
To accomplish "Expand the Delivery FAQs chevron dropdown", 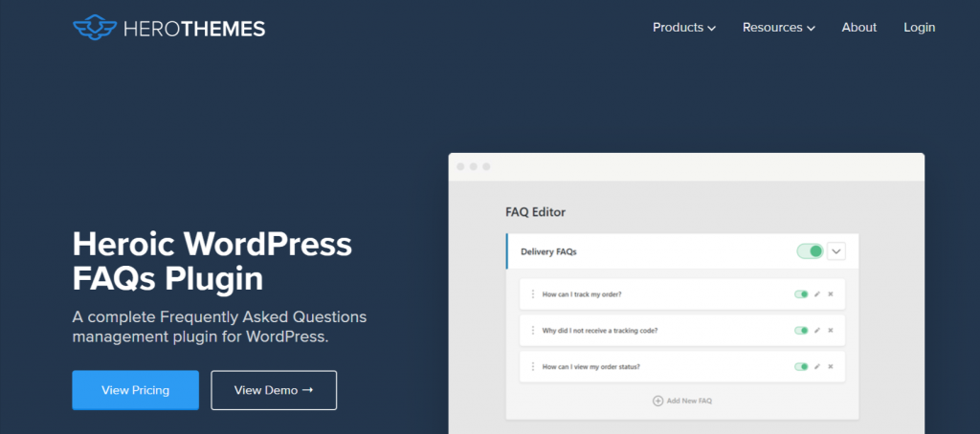I will click(836, 251).
